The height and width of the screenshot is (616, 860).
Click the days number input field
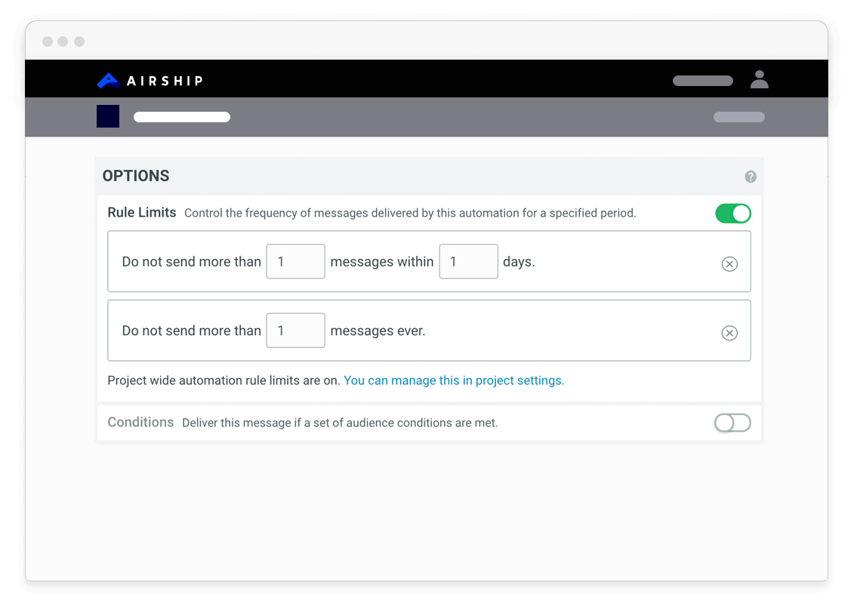click(468, 262)
